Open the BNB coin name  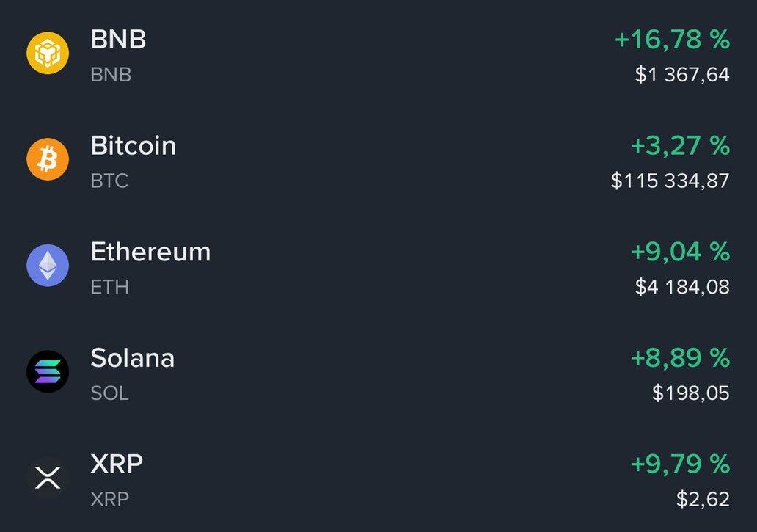click(118, 39)
